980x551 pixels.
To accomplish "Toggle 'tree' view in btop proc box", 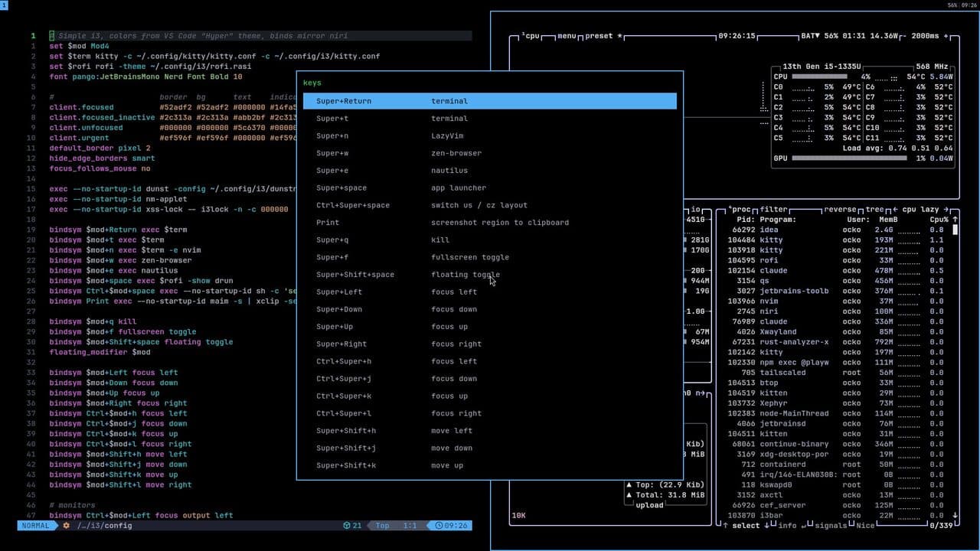I will tap(875, 209).
